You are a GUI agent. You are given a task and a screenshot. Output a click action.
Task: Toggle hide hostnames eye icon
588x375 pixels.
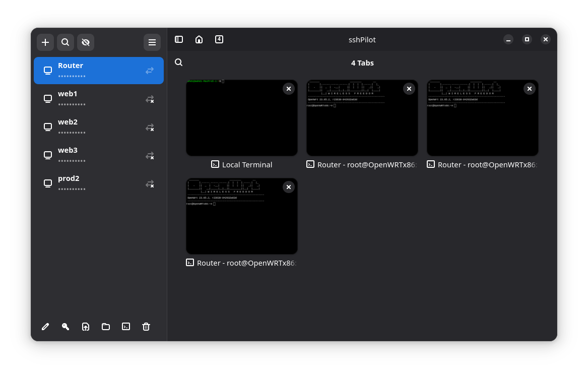pyautogui.click(x=86, y=42)
